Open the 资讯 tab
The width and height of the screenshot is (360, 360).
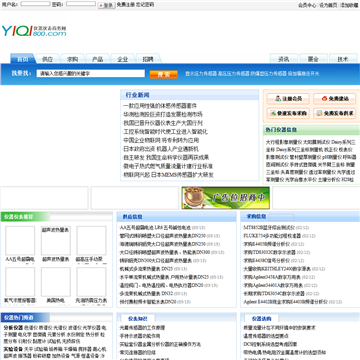284,59
